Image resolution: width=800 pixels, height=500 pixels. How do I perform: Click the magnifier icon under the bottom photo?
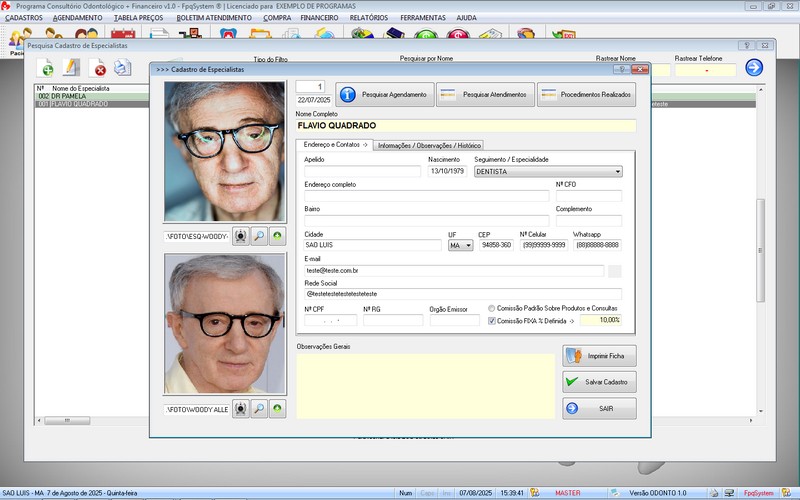pos(259,409)
